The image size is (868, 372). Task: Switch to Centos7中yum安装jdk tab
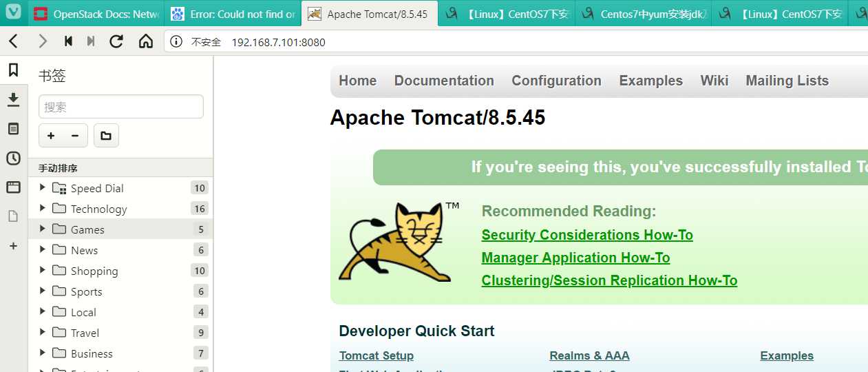pos(643,14)
